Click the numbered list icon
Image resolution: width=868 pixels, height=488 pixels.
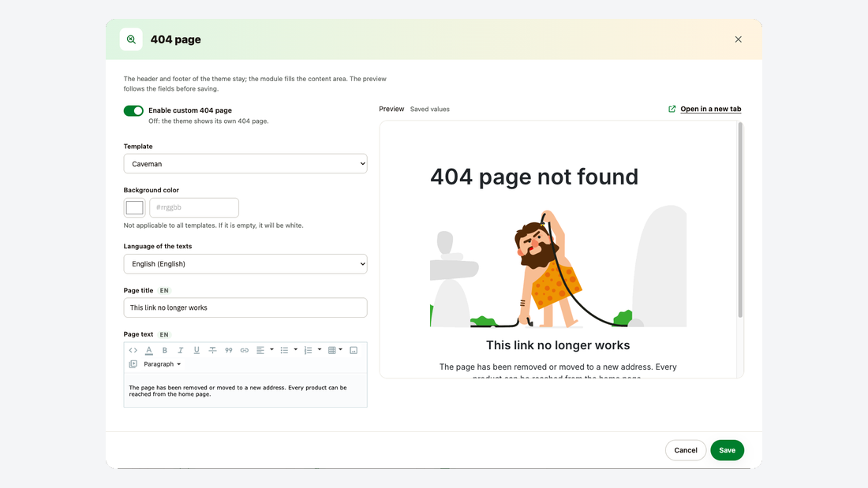308,350
